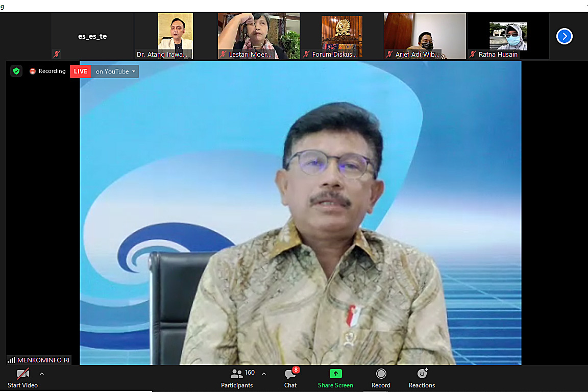Show next participants with blue arrow
Image resolution: width=588 pixels, height=392 pixels.
(564, 36)
